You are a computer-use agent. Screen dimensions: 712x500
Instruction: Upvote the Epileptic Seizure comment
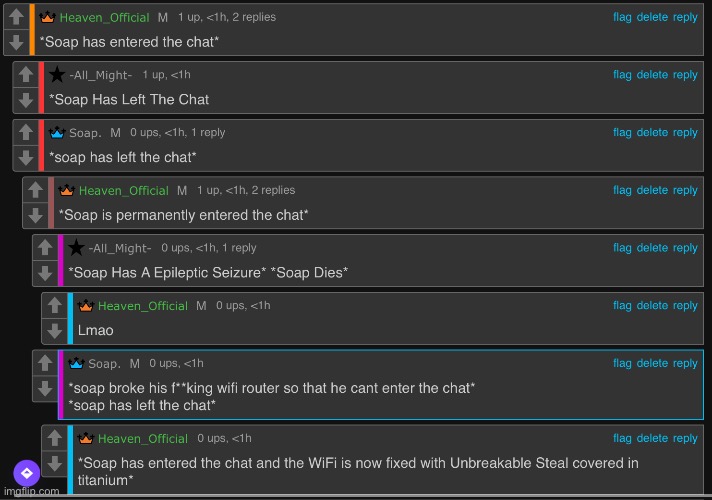click(45, 248)
